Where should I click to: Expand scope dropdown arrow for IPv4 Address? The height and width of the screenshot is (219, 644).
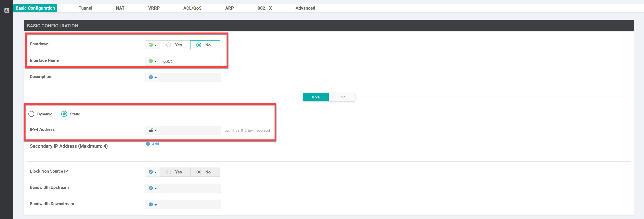click(156, 130)
